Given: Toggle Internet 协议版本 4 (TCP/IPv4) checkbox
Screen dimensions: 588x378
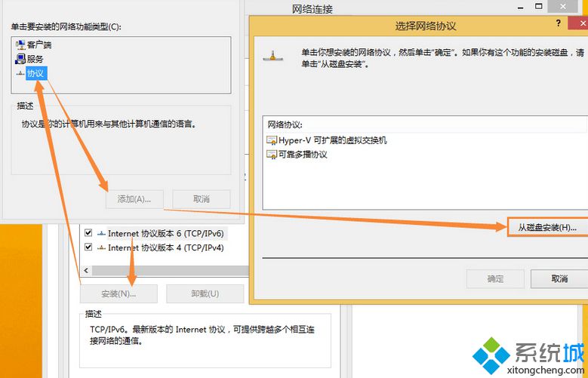Looking at the screenshot, I should [x=88, y=247].
